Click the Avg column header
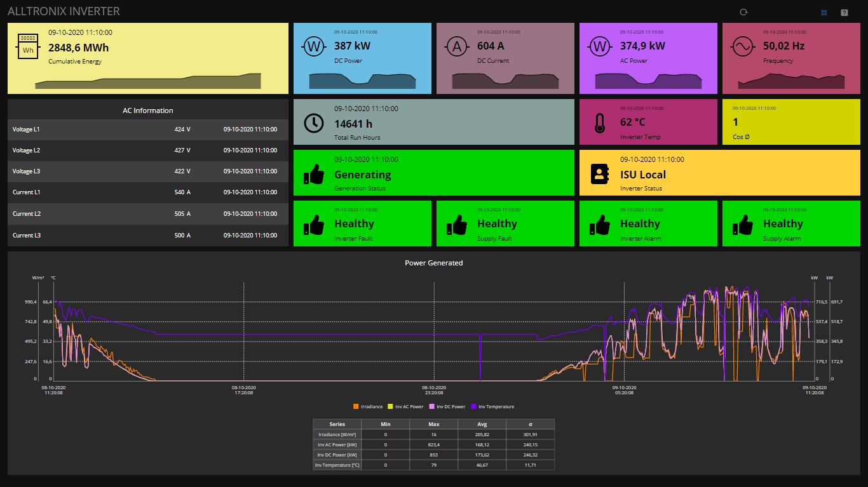868x487 pixels. (482, 424)
